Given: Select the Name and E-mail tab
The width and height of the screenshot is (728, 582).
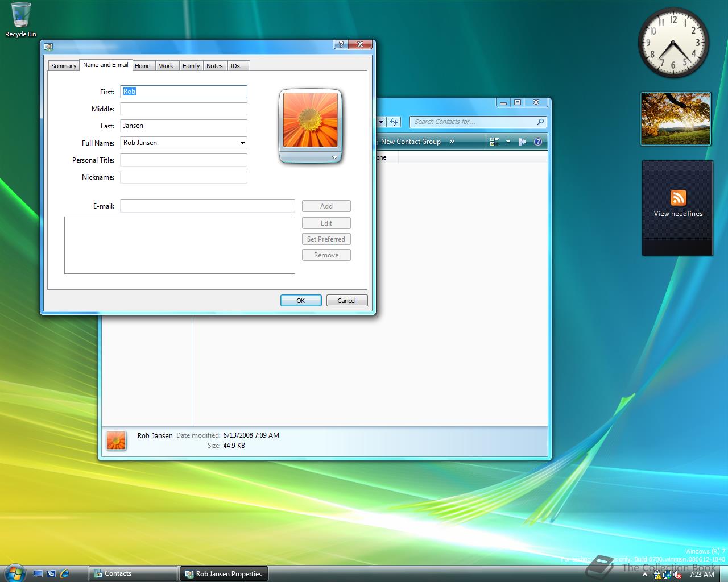Looking at the screenshot, I should (x=106, y=65).
